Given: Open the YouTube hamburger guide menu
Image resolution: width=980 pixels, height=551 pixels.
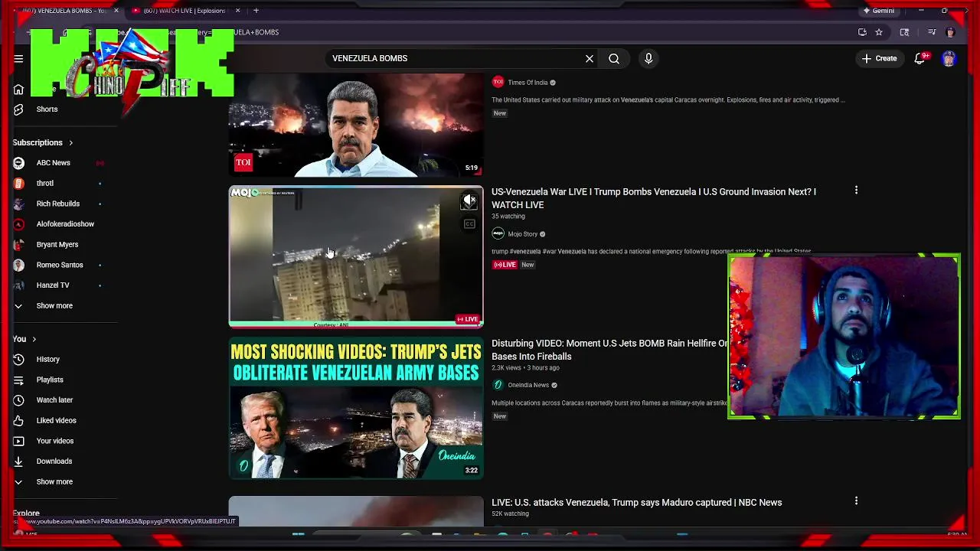Looking at the screenshot, I should coord(18,58).
